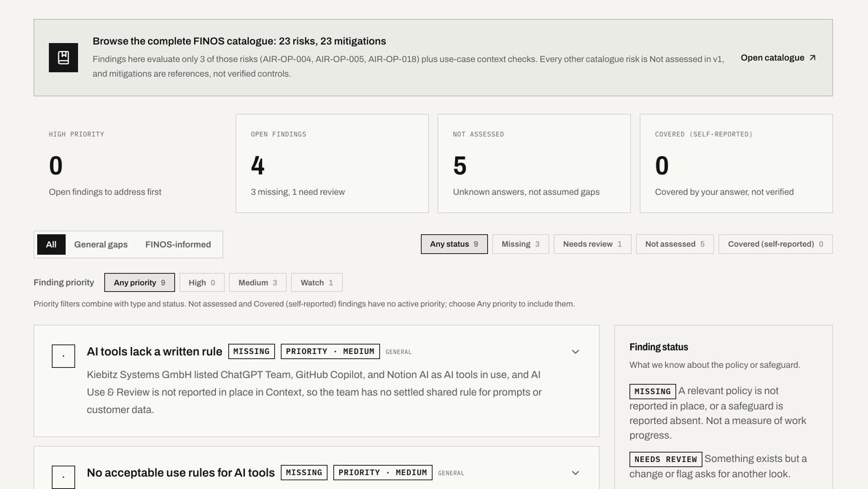Image resolution: width=868 pixels, height=489 pixels.
Task: Click Unknown answers, not assumed gaps text
Action: [x=526, y=192]
